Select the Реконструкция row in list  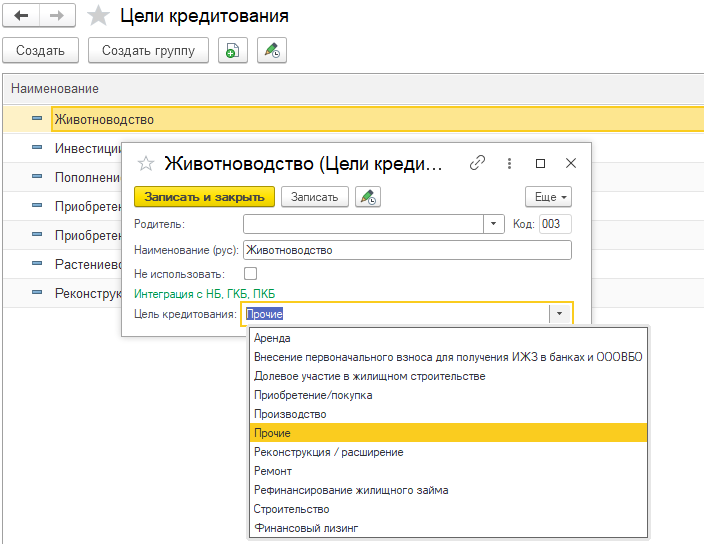coord(62,293)
